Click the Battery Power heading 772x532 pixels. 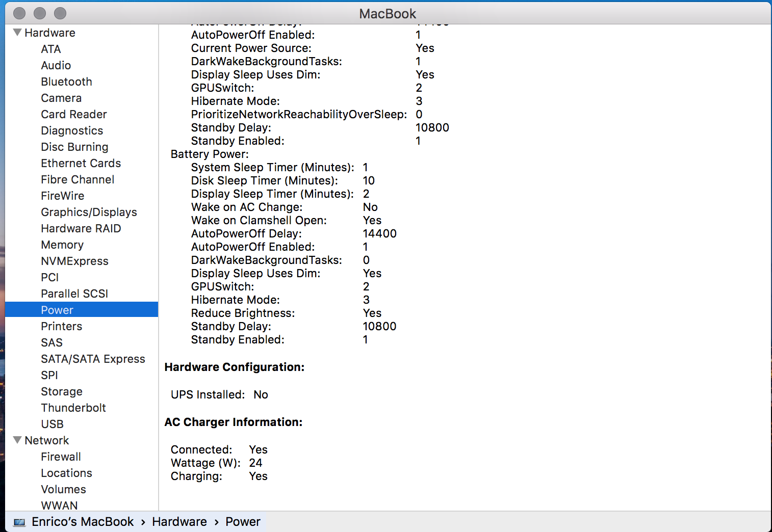coord(210,154)
